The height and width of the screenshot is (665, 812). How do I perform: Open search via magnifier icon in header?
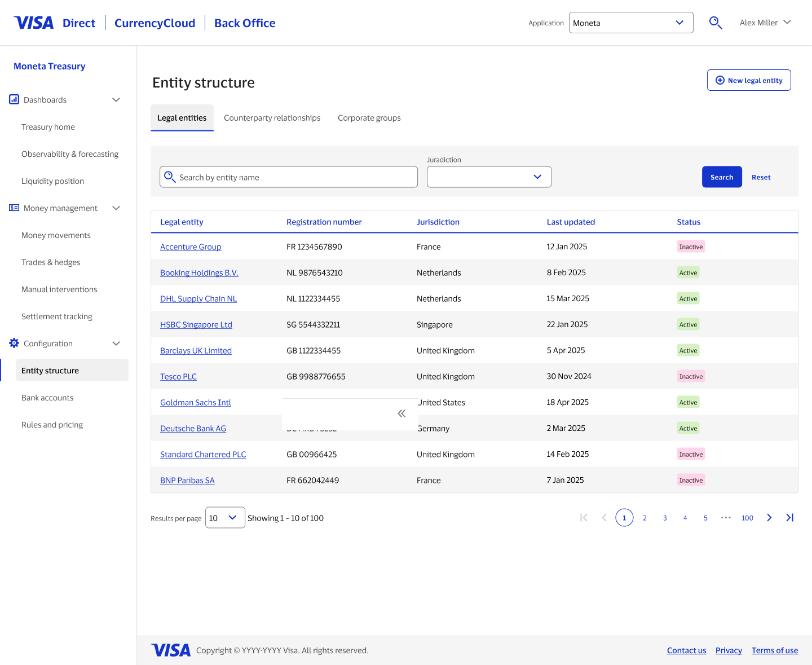[716, 23]
